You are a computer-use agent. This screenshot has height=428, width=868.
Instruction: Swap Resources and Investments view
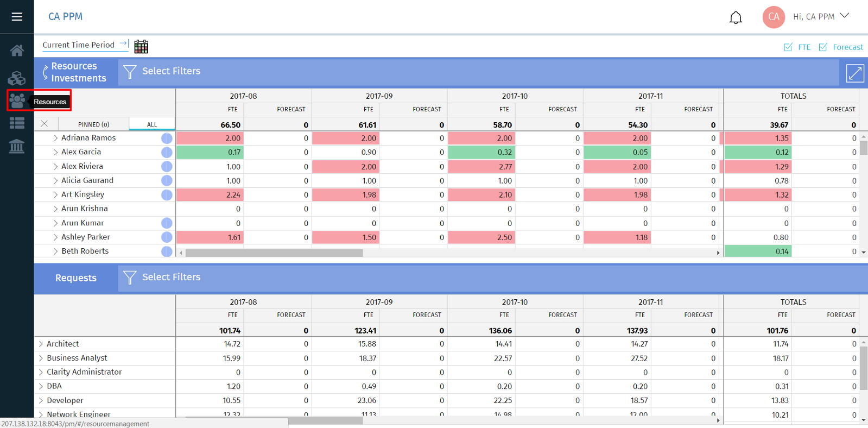[46, 72]
